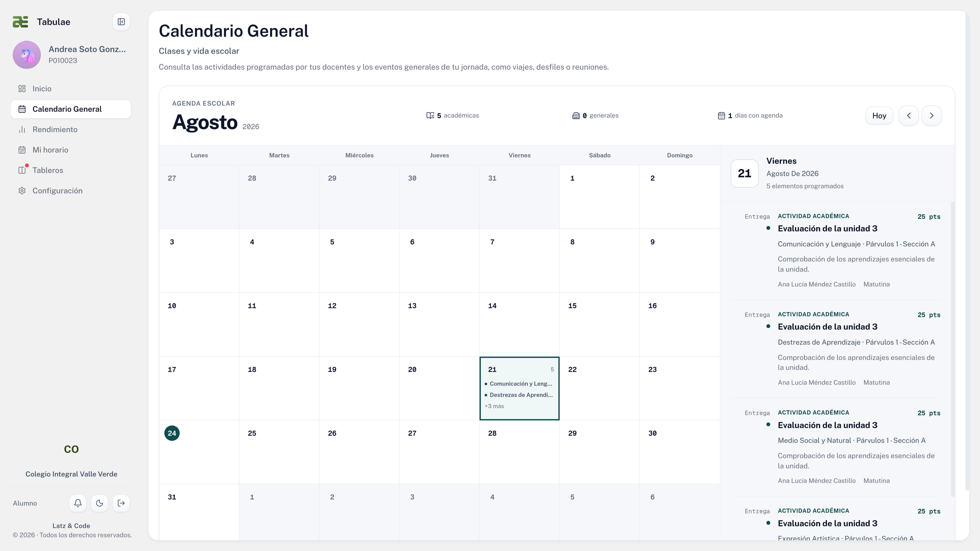Click the Mi horario schedule icon
Image resolution: width=980 pixels, height=551 pixels.
coord(22,150)
